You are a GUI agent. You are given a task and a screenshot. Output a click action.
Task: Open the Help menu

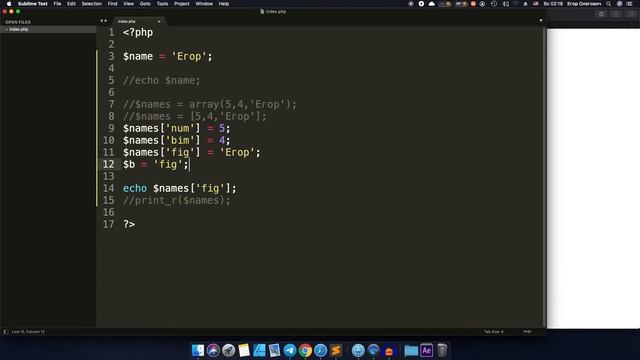(x=224, y=4)
